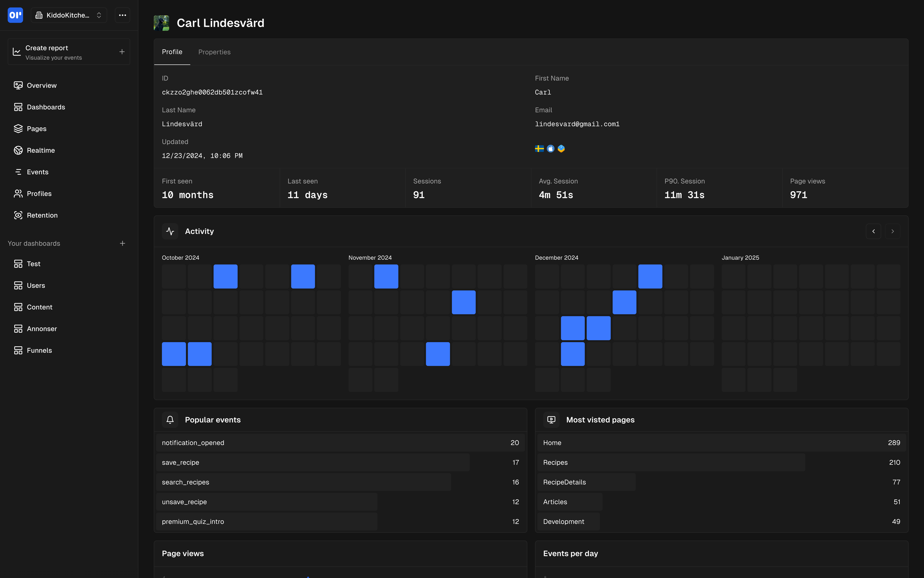Open the three-dots more options menu
Image resolution: width=924 pixels, height=578 pixels.
[x=122, y=15]
